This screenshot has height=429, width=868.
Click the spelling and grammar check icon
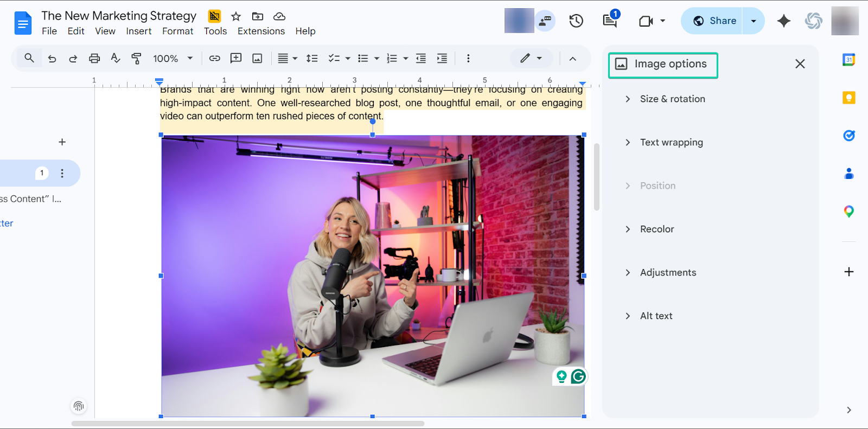point(115,58)
